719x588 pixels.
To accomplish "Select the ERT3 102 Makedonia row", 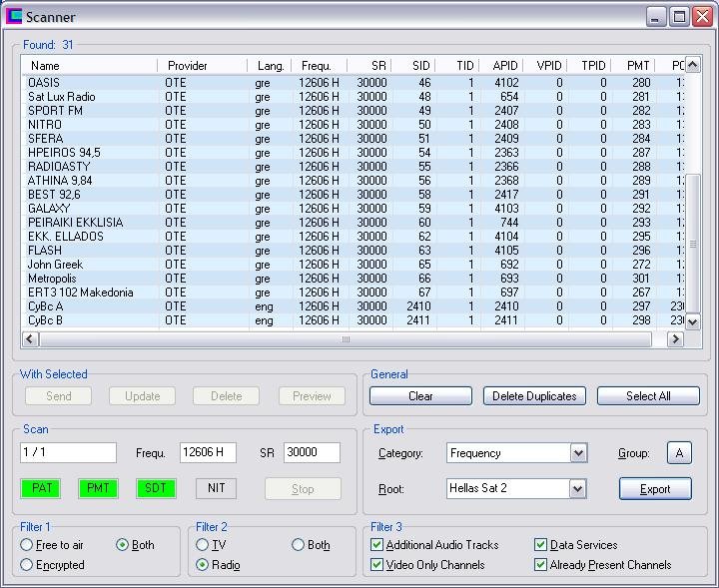I will coord(354,293).
